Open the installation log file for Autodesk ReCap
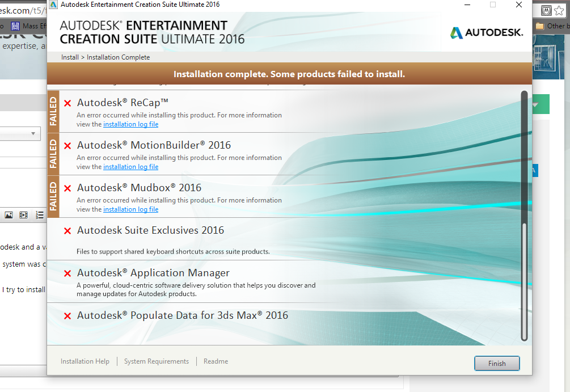Screen dimensions: 570x392 pos(130,124)
